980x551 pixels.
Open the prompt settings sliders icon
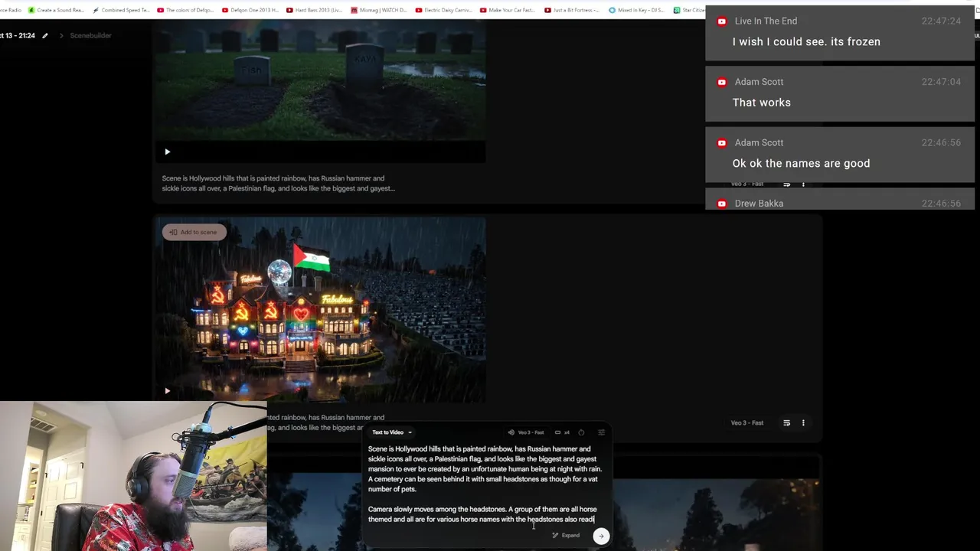601,432
